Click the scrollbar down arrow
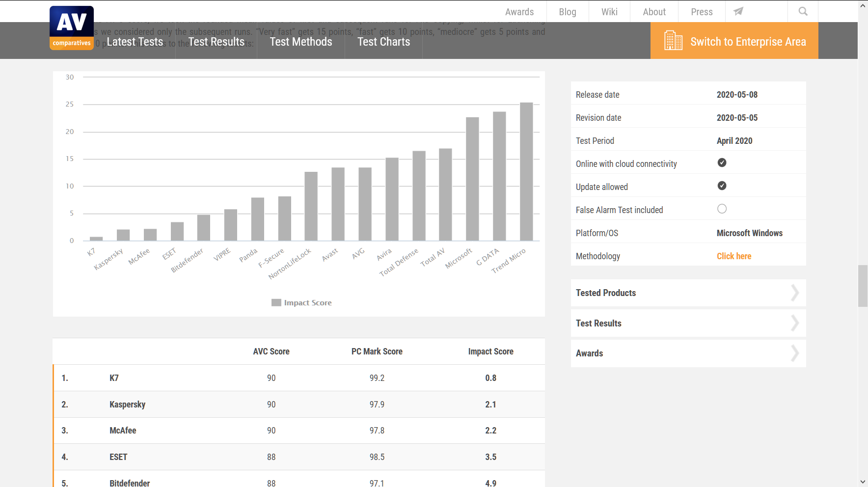This screenshot has height=487, width=868. [x=863, y=482]
